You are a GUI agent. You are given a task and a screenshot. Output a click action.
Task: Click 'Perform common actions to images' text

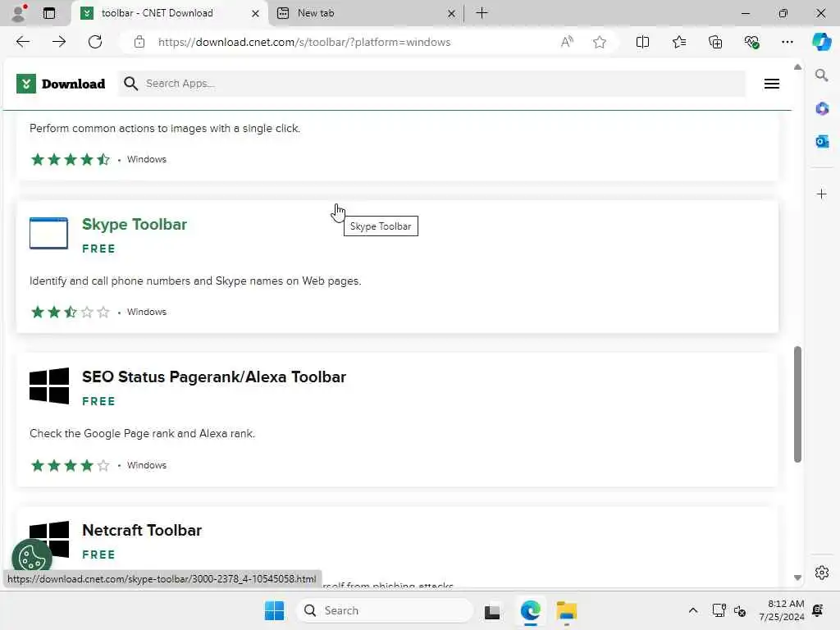[x=164, y=129]
